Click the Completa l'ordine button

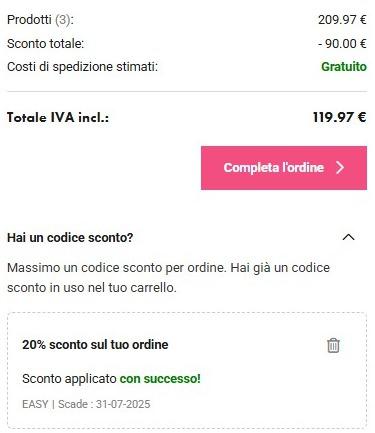click(x=284, y=168)
